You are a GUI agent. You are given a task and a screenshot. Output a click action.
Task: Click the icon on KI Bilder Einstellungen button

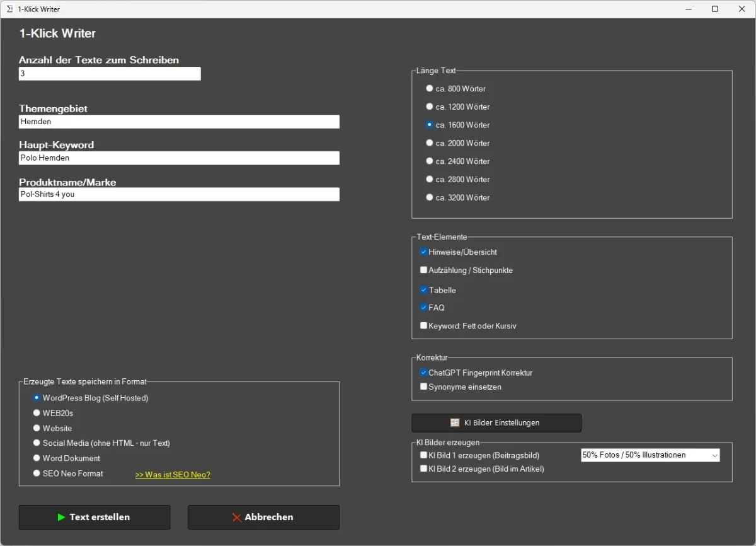pos(454,422)
